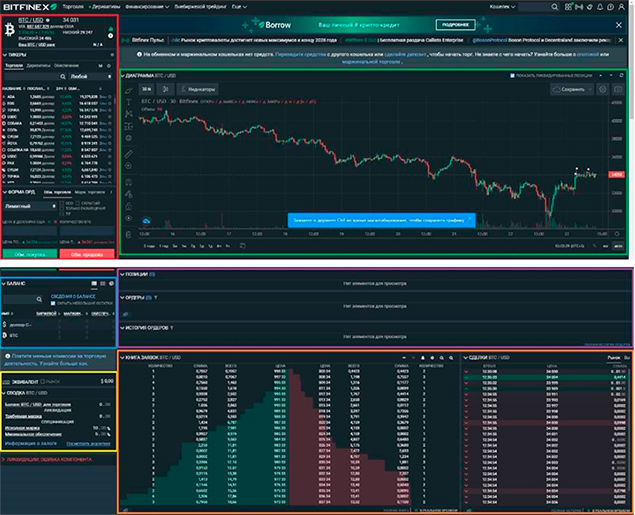Screen dimensions: 635x515
Task: Toggle lock all drawings on chart
Action: point(129,206)
